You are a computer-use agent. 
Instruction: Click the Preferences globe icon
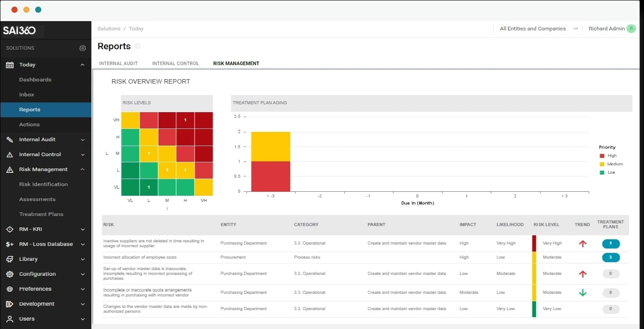pos(10,289)
